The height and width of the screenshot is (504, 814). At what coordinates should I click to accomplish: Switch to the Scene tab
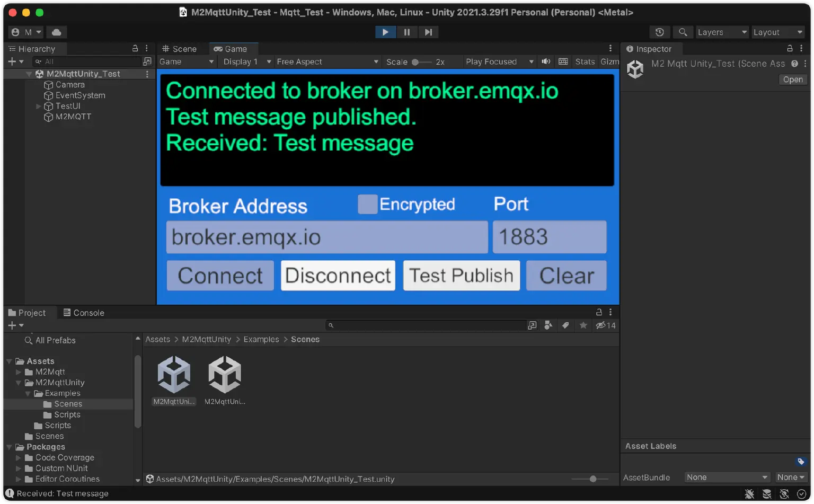[179, 49]
